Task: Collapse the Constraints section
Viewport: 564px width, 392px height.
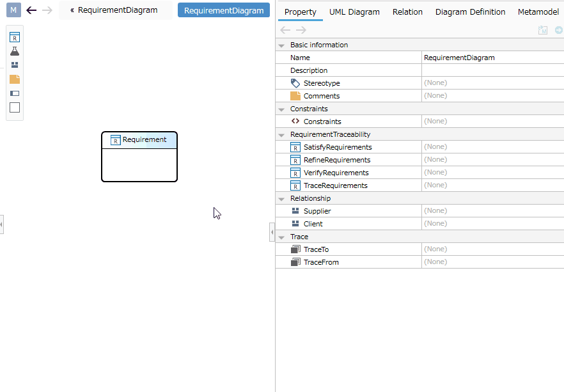Action: pyautogui.click(x=281, y=109)
